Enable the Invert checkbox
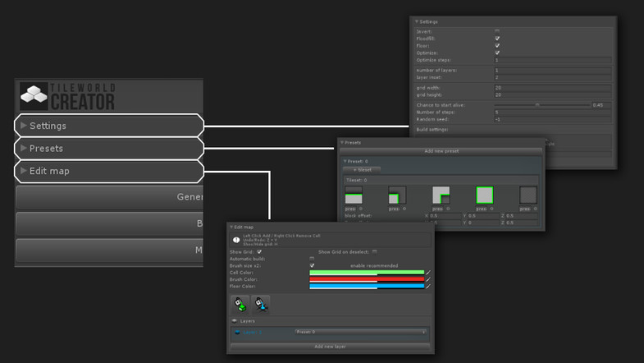Screen dimensions: 644x363 497,31
